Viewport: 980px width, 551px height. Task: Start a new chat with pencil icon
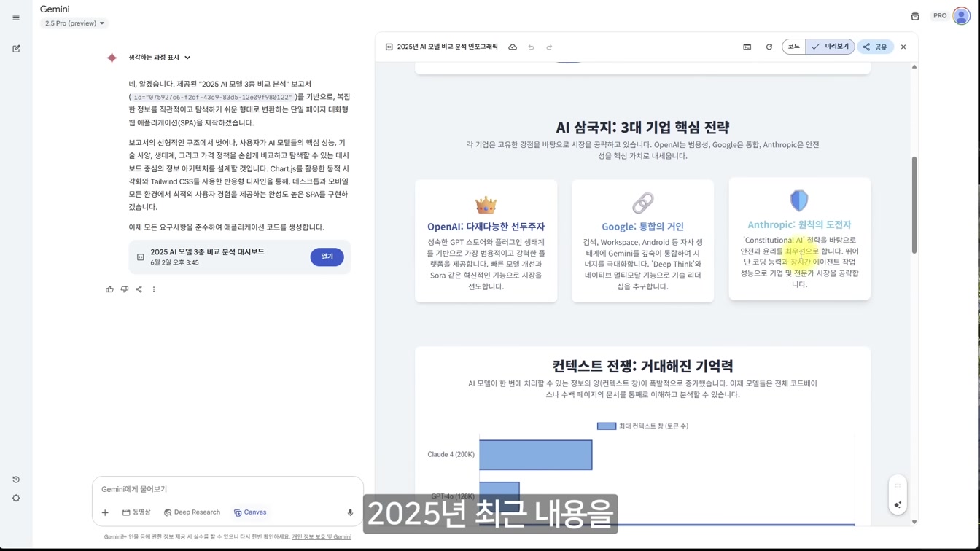point(16,49)
